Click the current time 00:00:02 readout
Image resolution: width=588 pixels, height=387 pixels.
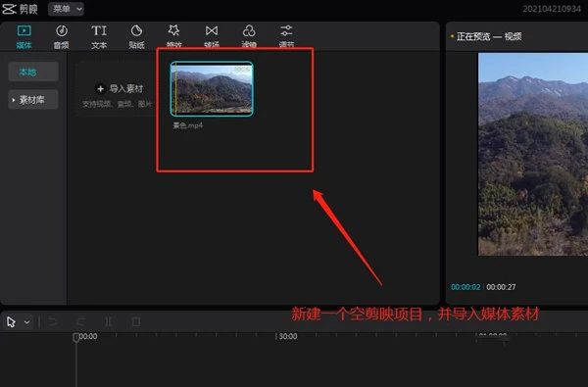point(465,287)
